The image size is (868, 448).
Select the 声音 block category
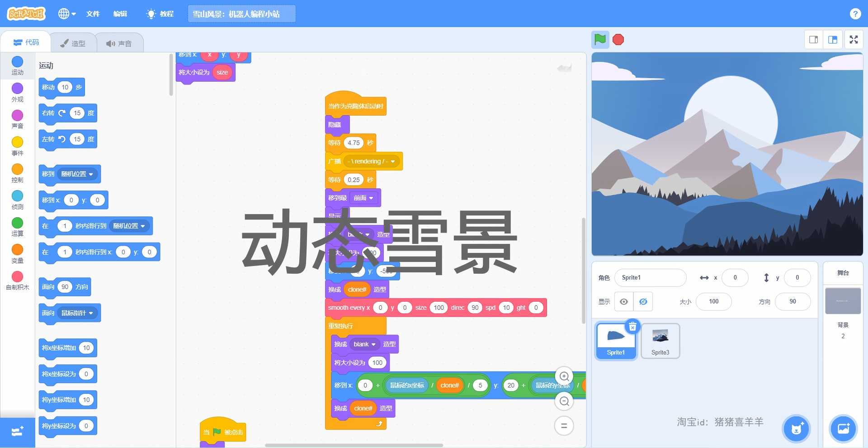(17, 119)
